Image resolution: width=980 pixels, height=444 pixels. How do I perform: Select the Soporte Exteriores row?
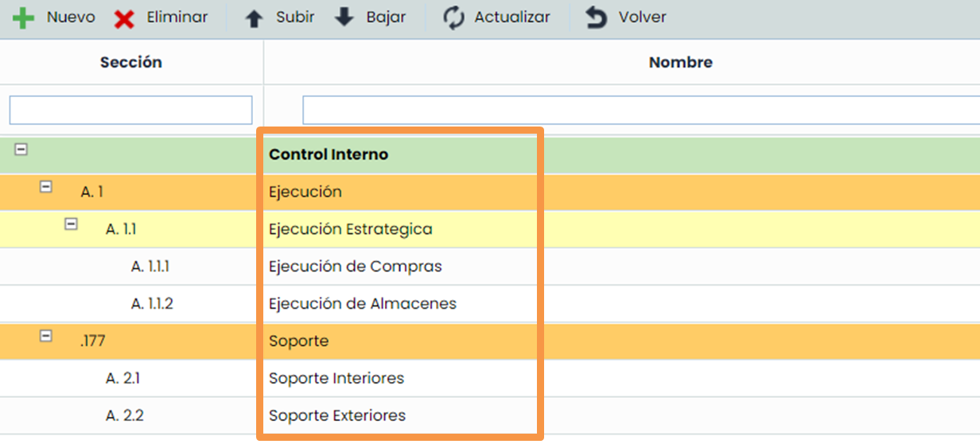click(x=337, y=416)
